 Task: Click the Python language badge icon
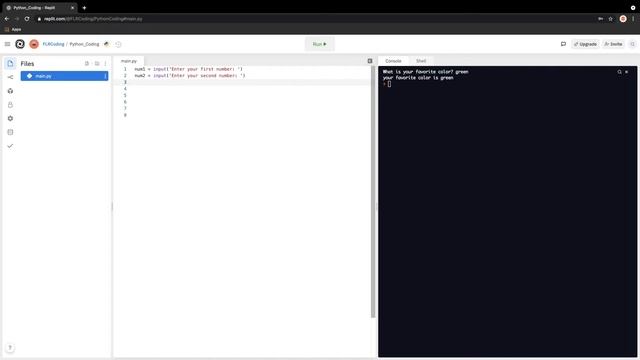[107, 44]
